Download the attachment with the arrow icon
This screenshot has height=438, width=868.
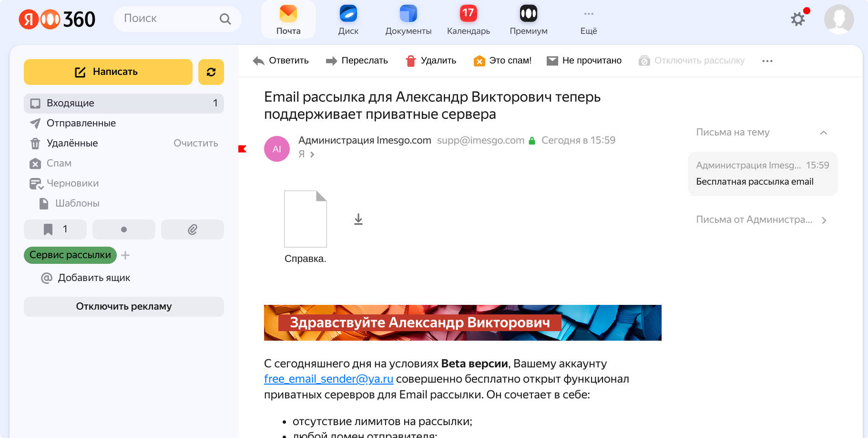pos(358,219)
